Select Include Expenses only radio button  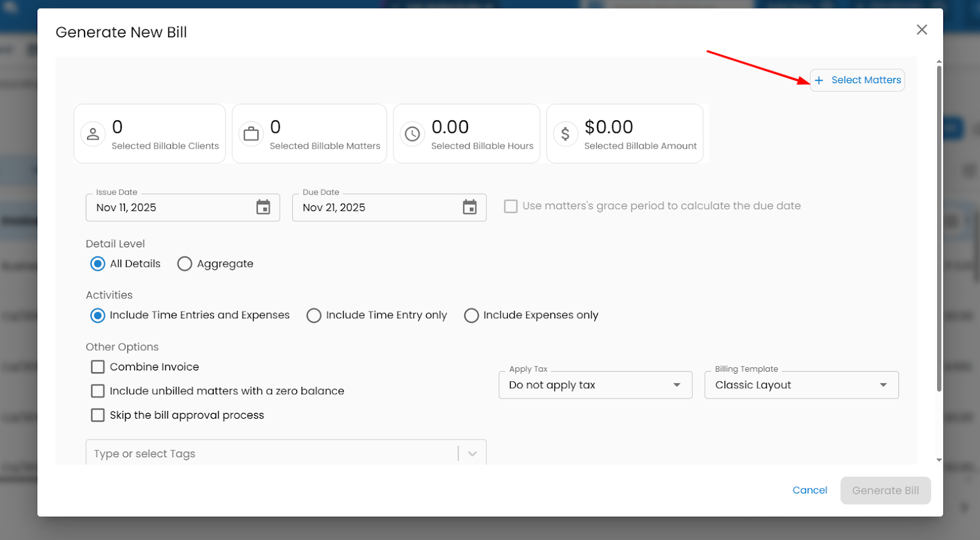(471, 315)
